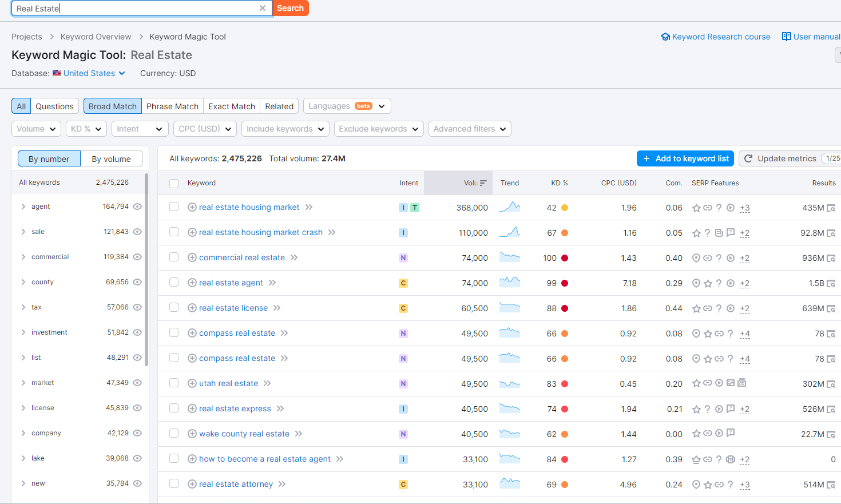
Task: Expand the commercial keyword group
Action: click(x=24, y=256)
